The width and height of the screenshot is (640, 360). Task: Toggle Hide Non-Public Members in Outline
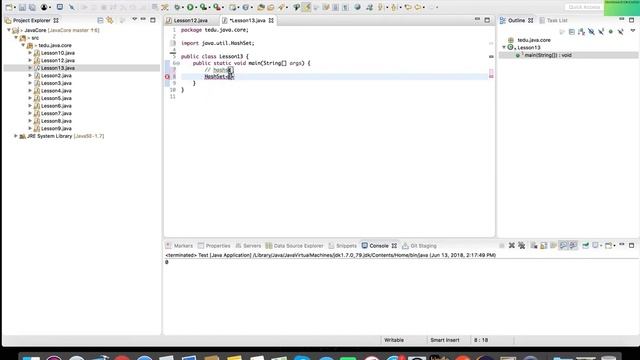coord(611,32)
